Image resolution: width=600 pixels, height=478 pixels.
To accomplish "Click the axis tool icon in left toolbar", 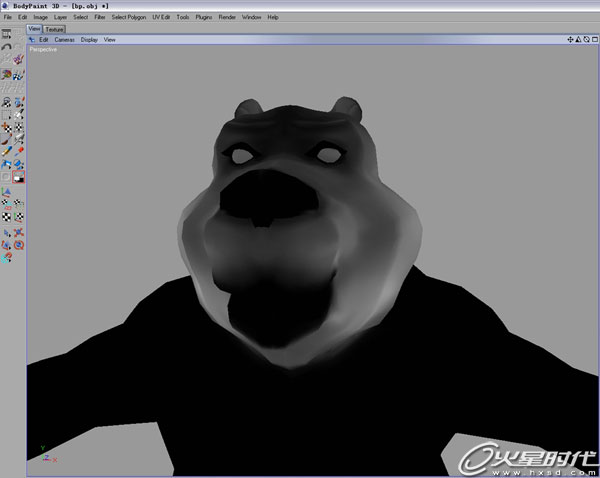I will tap(8, 191).
